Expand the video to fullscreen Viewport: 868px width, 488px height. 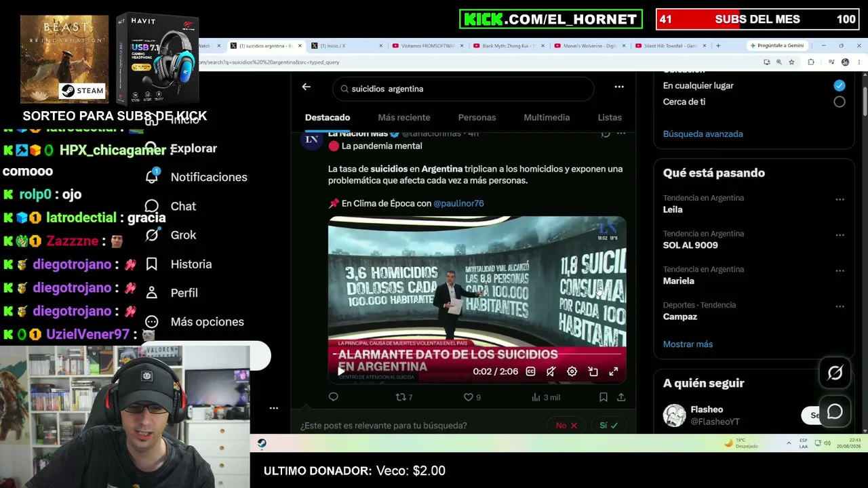[614, 371]
